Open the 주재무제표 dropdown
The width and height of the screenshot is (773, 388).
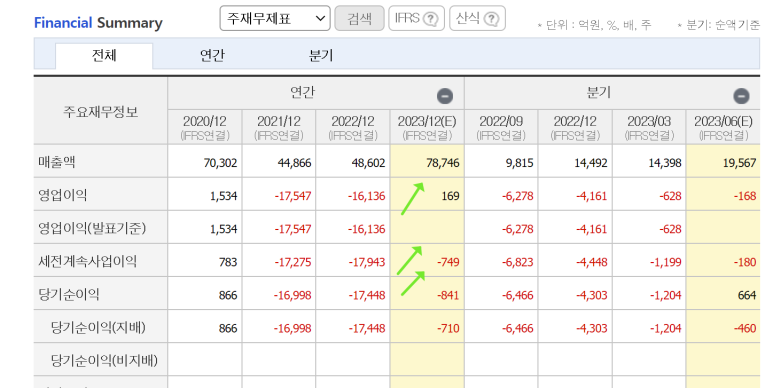coord(275,19)
